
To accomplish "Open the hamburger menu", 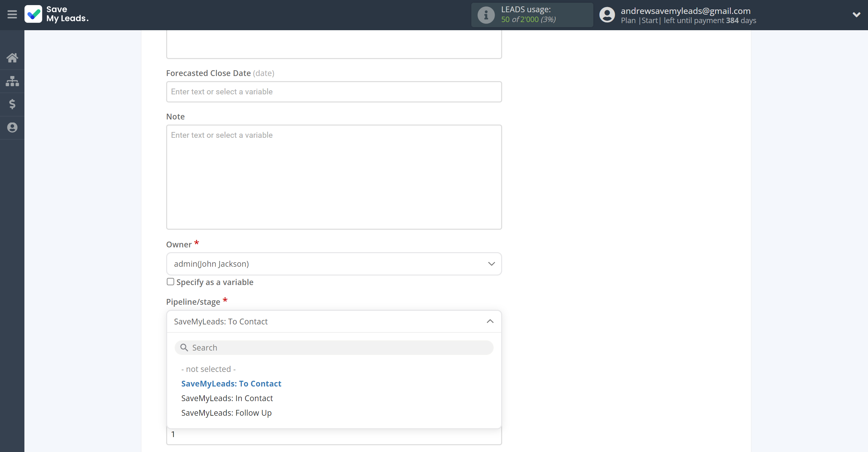I will coord(12,15).
